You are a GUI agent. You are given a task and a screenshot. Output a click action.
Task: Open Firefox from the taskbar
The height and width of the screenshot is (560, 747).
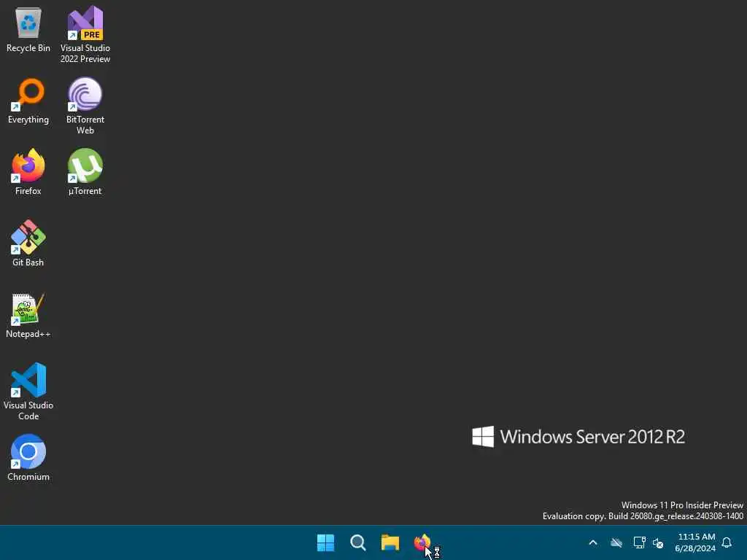coord(422,542)
